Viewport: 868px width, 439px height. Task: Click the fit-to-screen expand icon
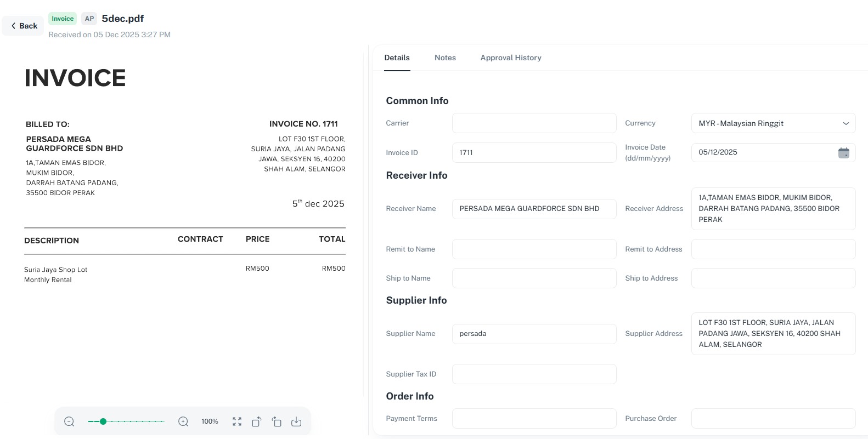[x=237, y=421]
